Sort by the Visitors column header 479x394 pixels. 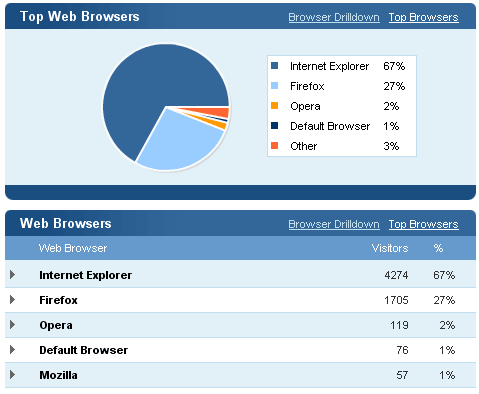point(390,248)
